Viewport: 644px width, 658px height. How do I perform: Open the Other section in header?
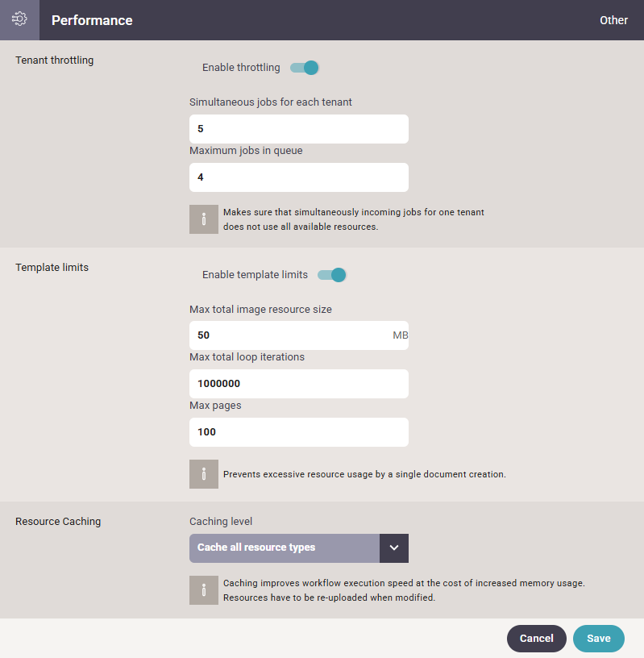tap(613, 20)
